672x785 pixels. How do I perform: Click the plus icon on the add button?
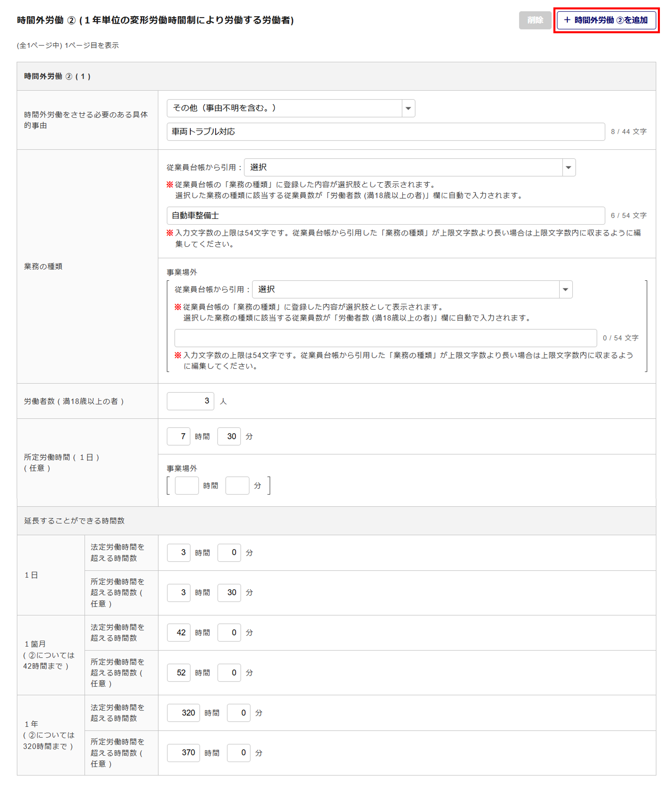568,20
